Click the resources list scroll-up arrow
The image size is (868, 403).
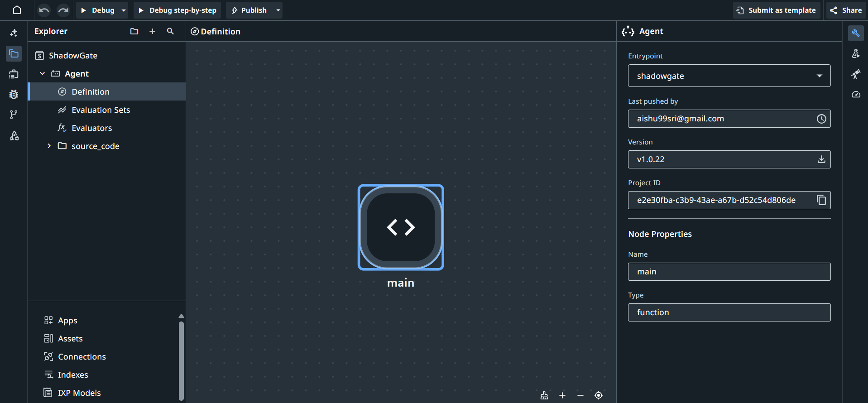(x=181, y=316)
